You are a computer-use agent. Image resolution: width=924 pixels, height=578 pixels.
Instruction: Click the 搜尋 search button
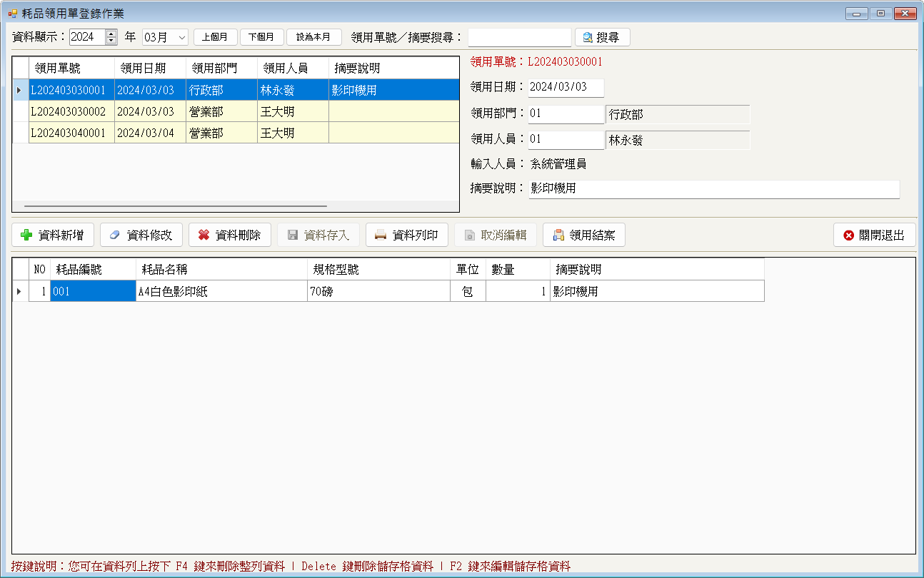tap(602, 37)
